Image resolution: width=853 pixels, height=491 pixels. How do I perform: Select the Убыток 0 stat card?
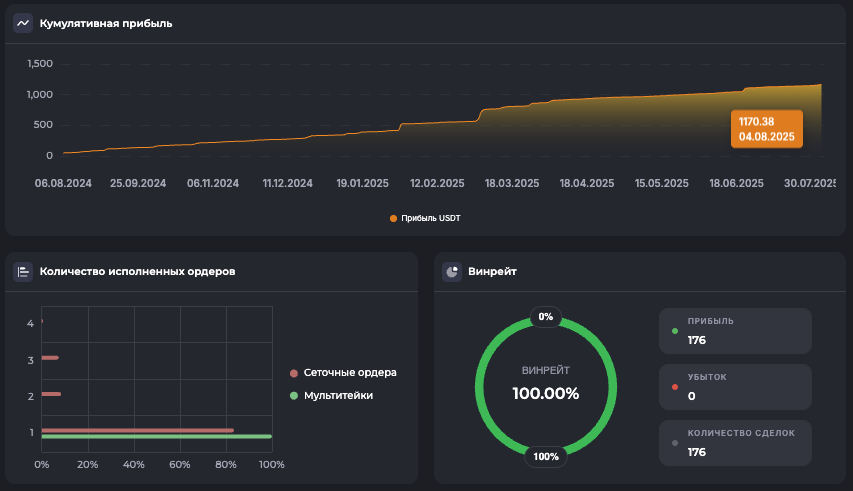click(735, 387)
